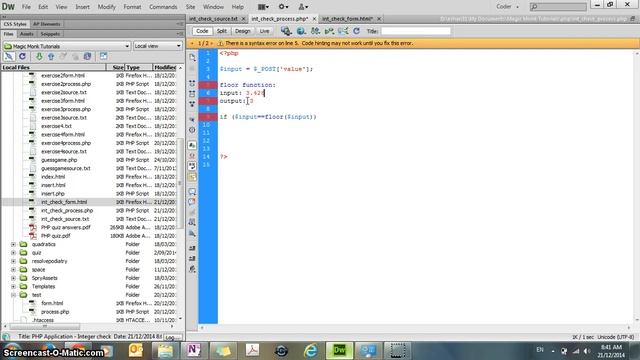Expand the quadratics folder

click(13, 244)
